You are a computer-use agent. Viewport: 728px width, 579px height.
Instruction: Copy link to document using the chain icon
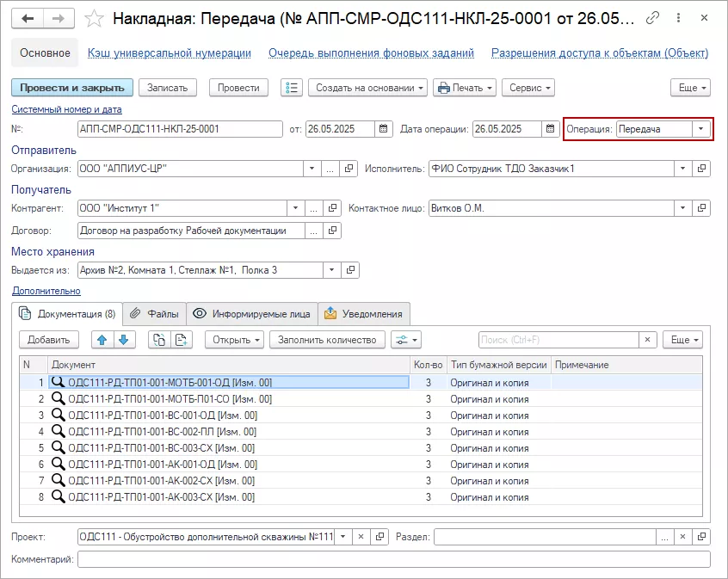tap(654, 18)
